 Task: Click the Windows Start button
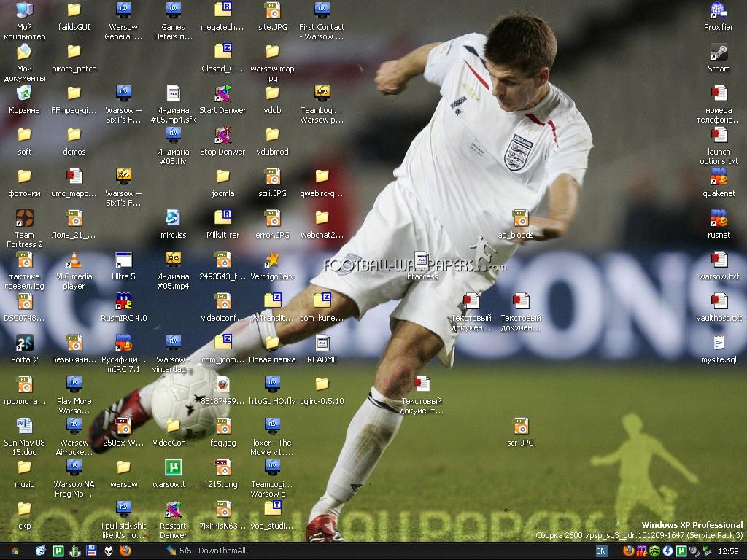click(x=15, y=551)
